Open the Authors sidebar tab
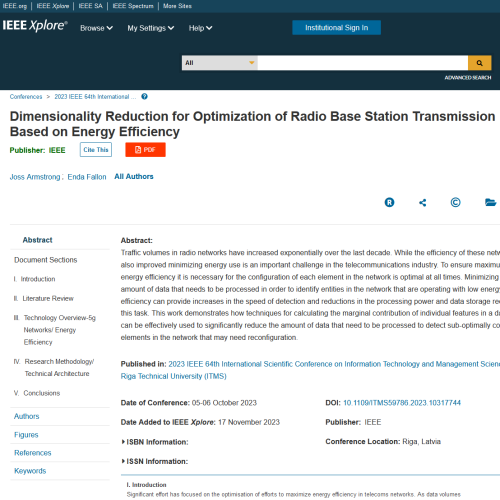 click(27, 416)
